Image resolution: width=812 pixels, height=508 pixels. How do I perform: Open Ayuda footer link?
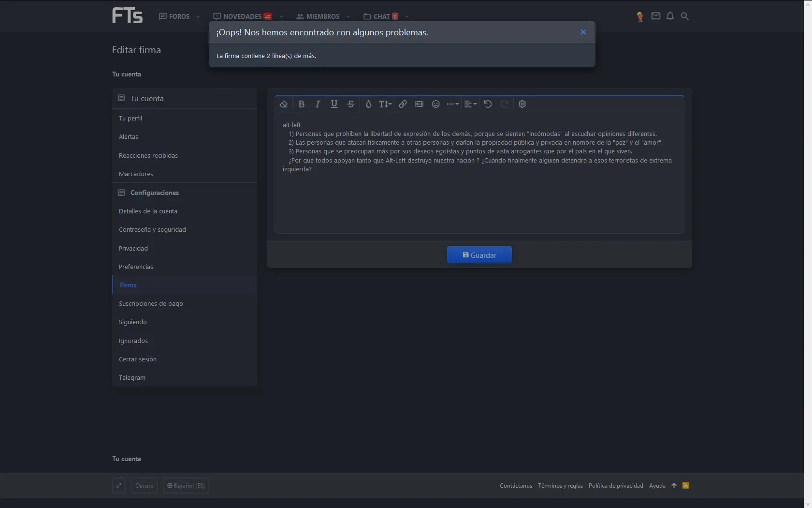tap(657, 486)
